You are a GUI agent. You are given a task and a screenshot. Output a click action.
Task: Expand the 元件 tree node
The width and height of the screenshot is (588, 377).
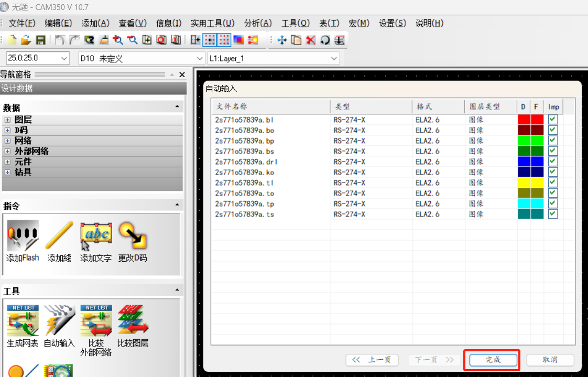click(7, 161)
